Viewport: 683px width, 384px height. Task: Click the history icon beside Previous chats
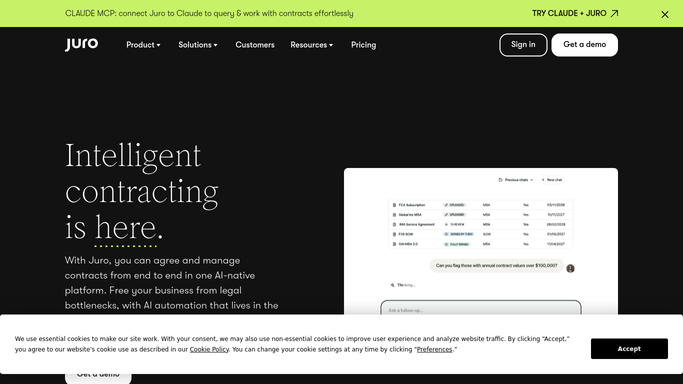click(x=500, y=180)
